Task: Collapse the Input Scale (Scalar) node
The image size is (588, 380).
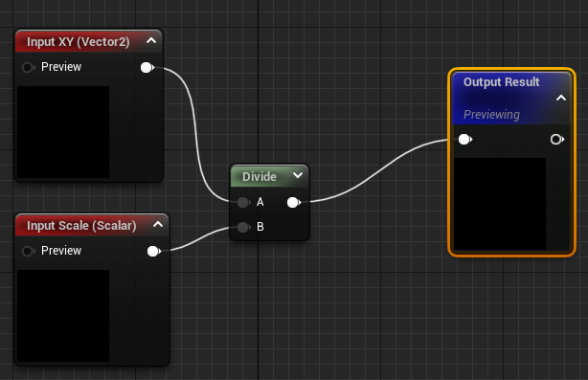Action: click(158, 224)
